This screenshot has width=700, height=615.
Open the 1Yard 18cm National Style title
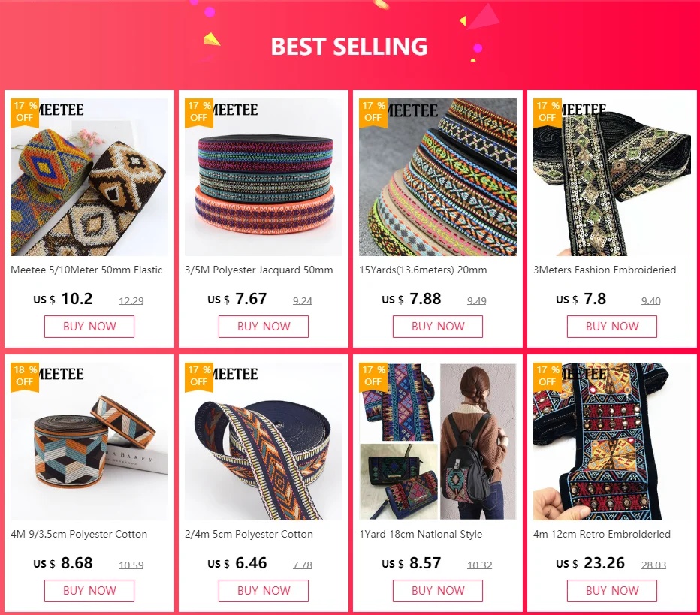coord(421,534)
